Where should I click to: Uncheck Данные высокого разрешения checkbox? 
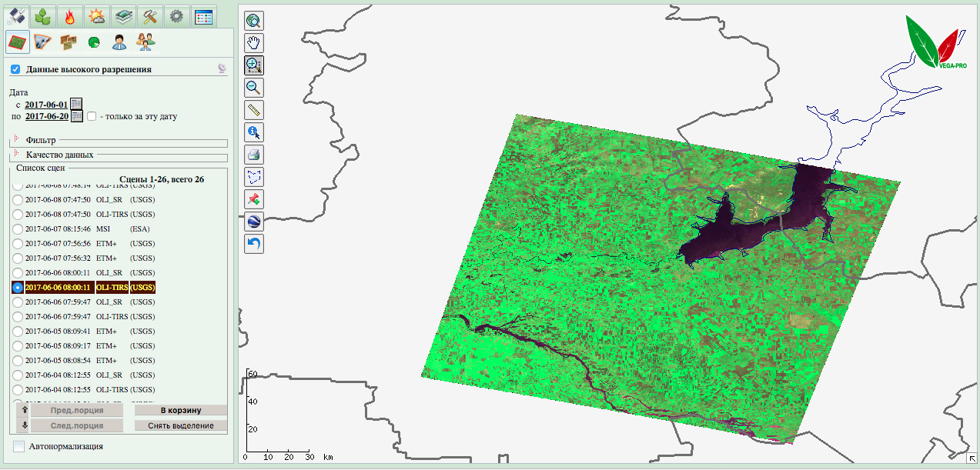(x=15, y=69)
